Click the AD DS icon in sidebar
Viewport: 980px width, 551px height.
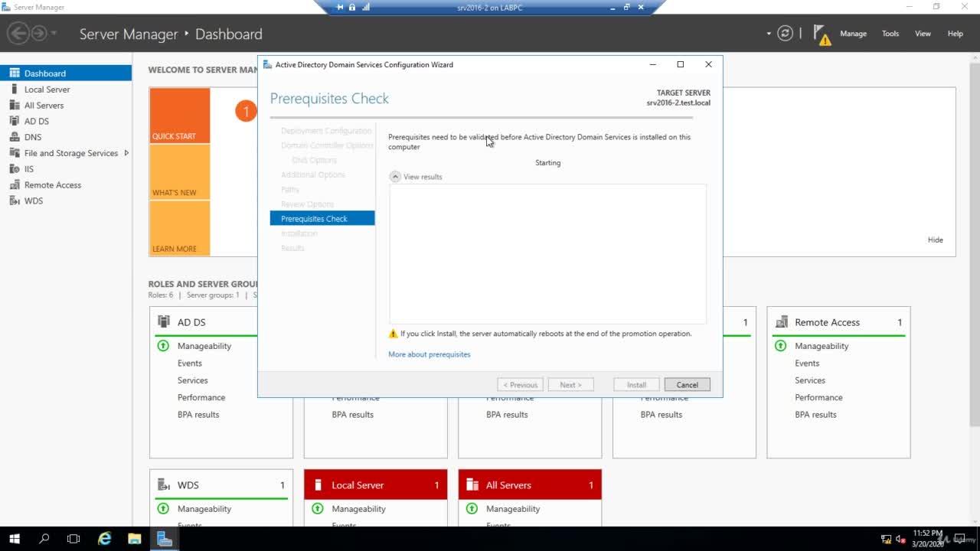click(15, 121)
